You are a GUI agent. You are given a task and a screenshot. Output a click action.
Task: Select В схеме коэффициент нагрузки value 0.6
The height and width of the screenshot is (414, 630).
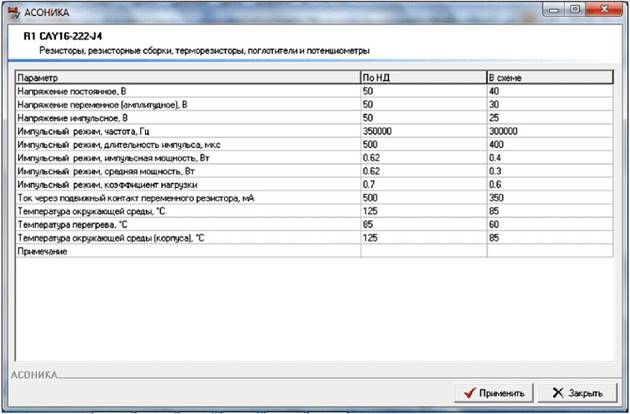pos(548,185)
